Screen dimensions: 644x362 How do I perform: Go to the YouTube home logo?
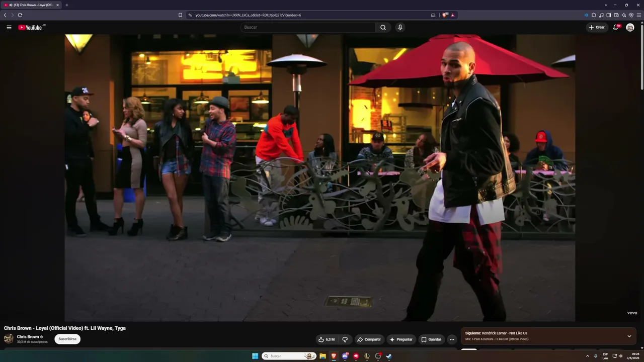pos(30,27)
